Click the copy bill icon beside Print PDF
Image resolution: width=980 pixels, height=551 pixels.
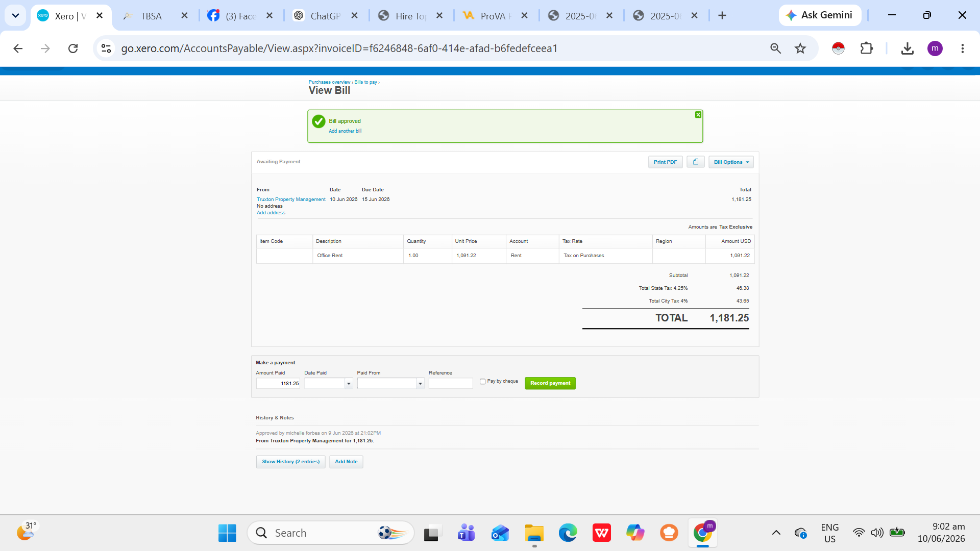click(696, 162)
